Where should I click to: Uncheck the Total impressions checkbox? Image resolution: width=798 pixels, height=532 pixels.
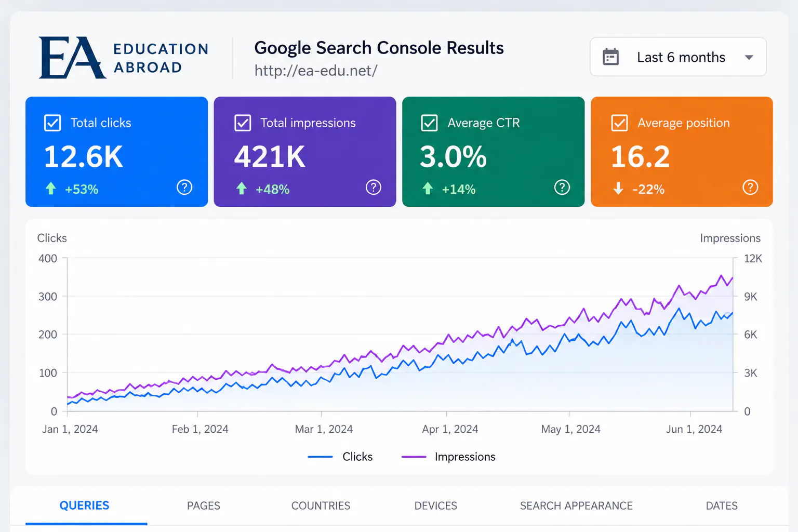[243, 123]
